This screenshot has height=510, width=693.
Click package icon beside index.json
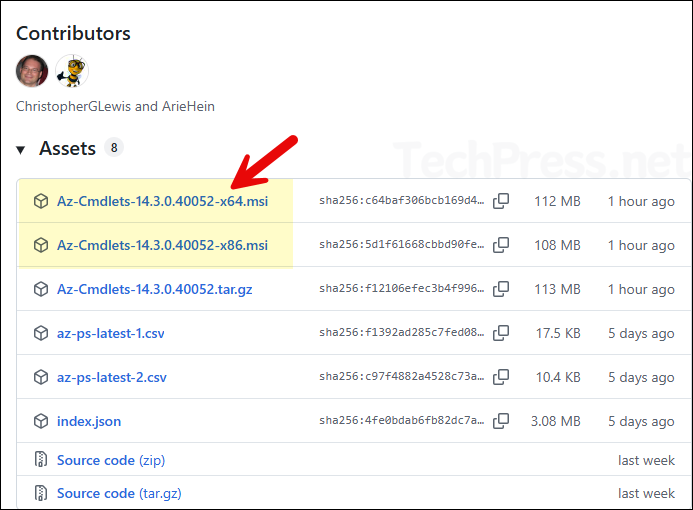[x=41, y=421]
